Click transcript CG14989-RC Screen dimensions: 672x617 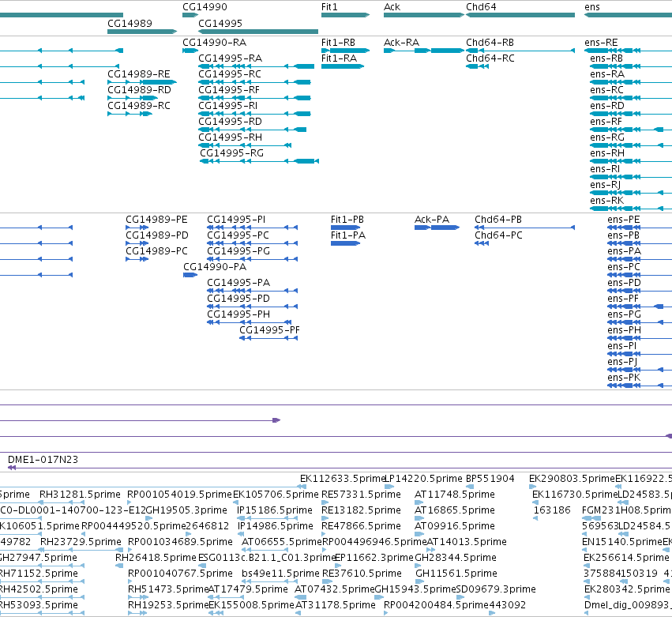pyautogui.click(x=130, y=114)
